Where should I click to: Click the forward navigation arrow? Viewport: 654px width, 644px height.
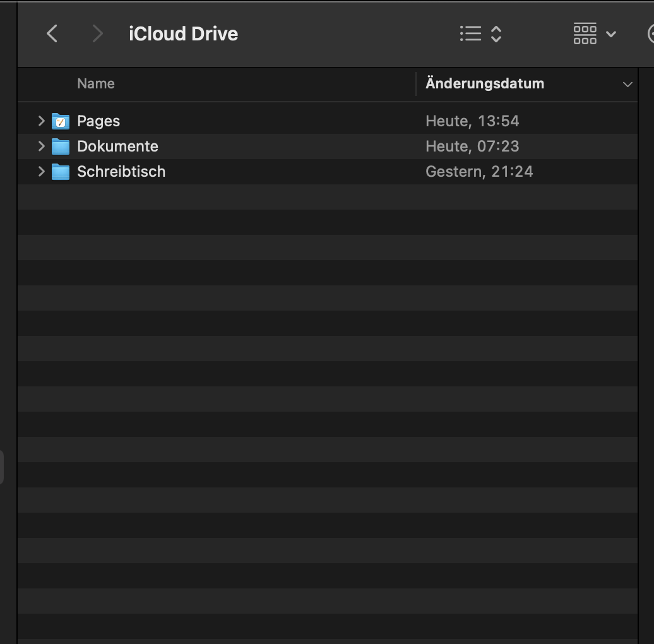click(97, 33)
